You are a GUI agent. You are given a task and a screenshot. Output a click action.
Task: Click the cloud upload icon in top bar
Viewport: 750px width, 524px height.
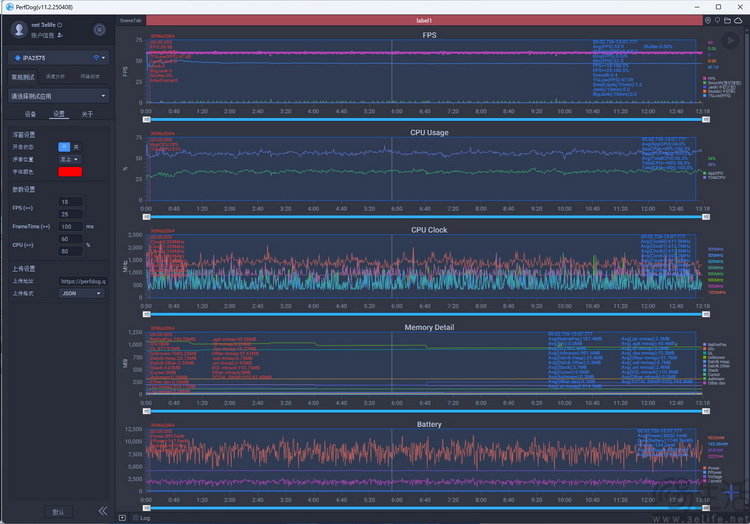739,21
